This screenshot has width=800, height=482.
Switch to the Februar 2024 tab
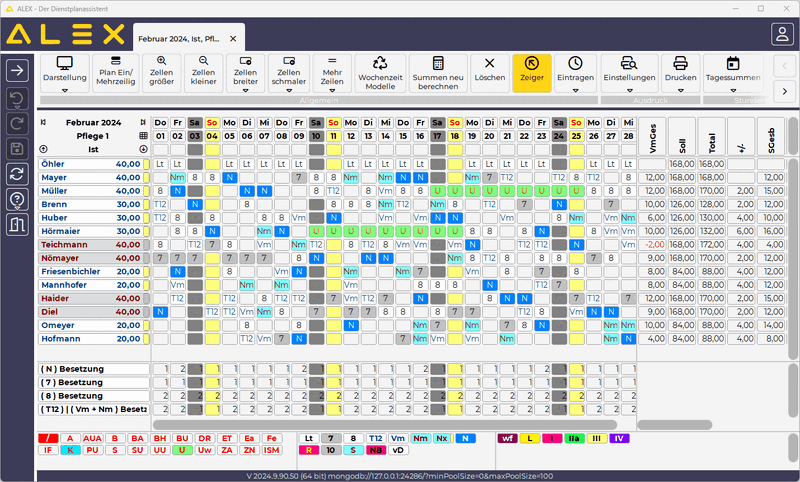click(x=178, y=39)
